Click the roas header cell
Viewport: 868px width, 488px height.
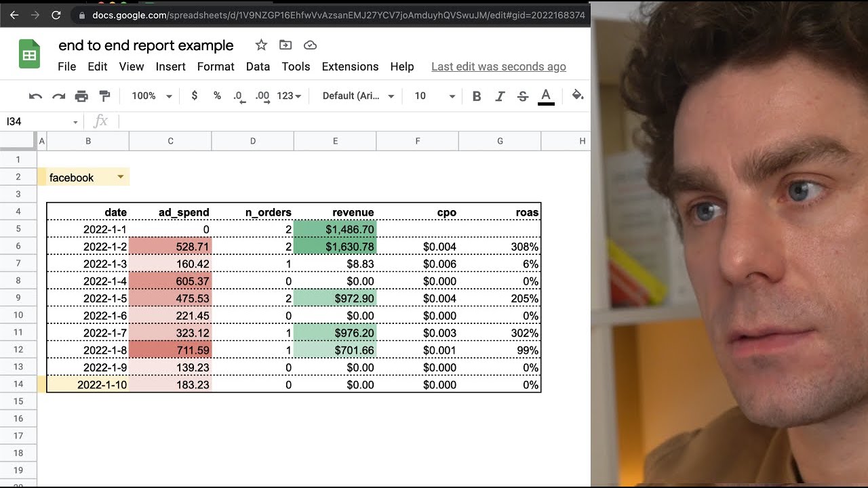pyautogui.click(x=500, y=212)
